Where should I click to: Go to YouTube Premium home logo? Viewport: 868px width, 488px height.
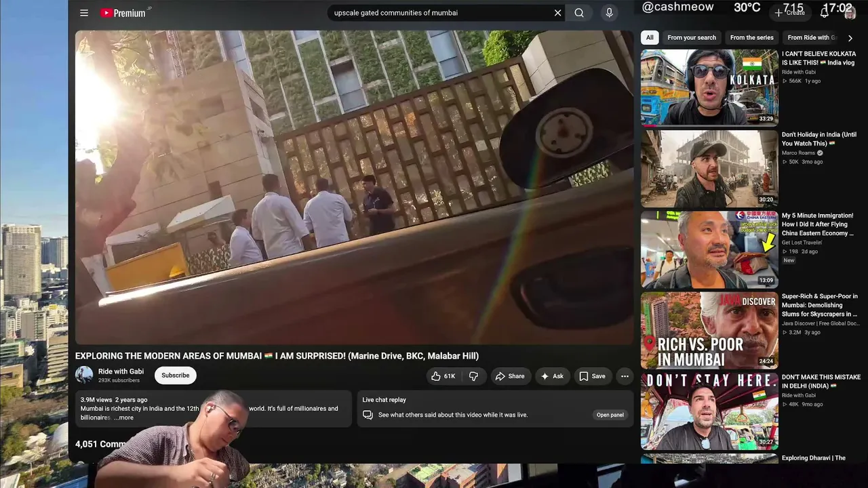(125, 13)
